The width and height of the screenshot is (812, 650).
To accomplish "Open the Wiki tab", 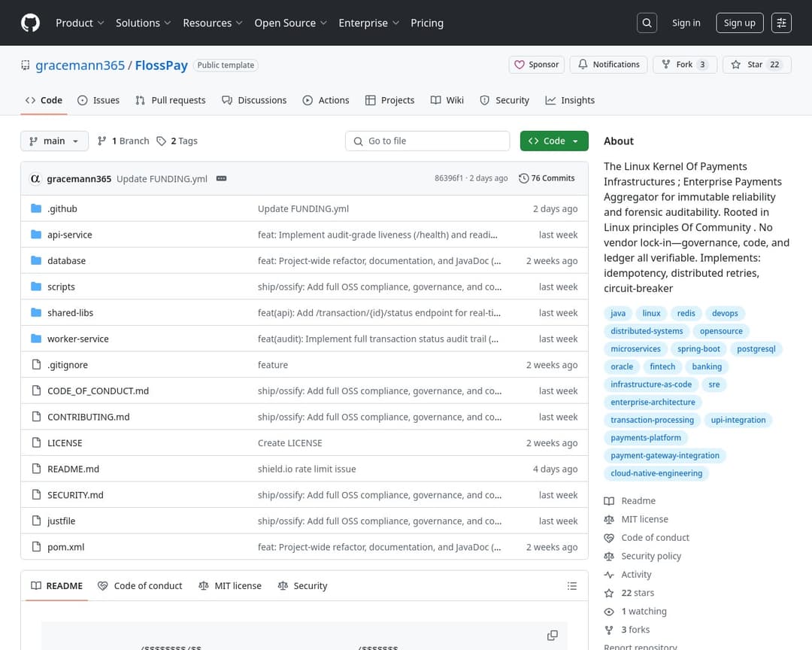I will point(447,100).
